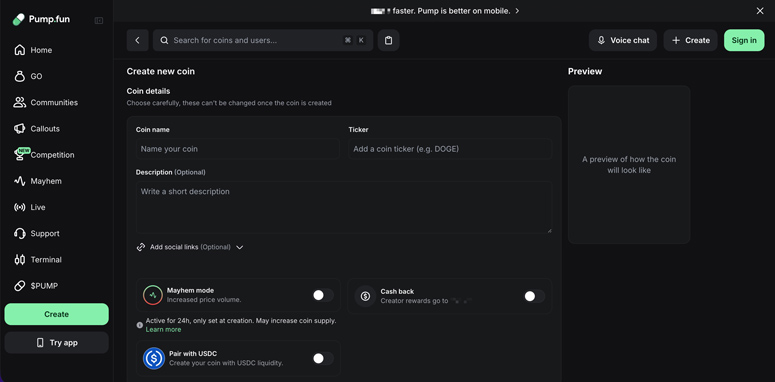Click the Pump.fun pill logo
Screen dimensions: 775x382
click(18, 20)
